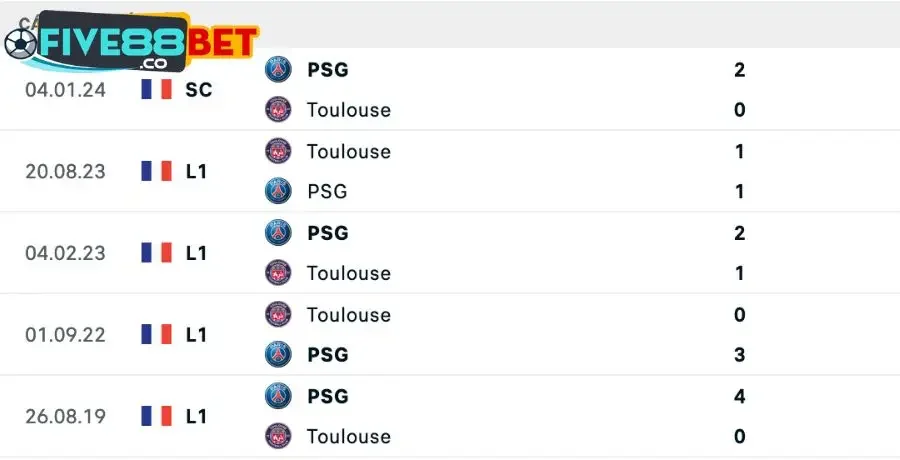
Task: Click PSG crest in the 20.08.23 match
Action: (x=278, y=190)
